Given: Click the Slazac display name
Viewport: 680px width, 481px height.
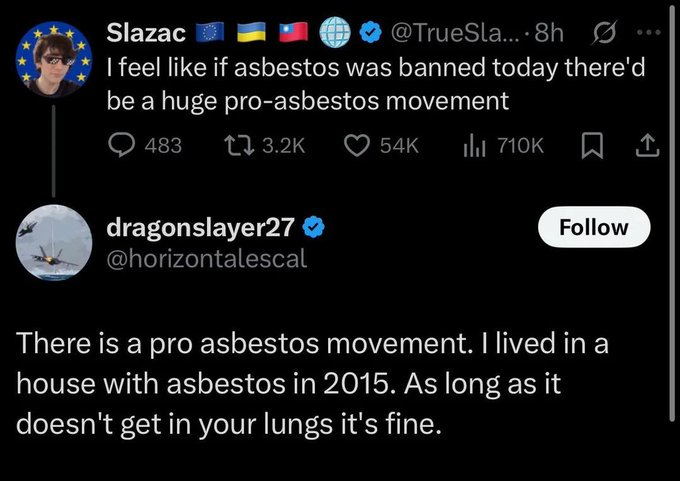Looking at the screenshot, I should point(145,33).
